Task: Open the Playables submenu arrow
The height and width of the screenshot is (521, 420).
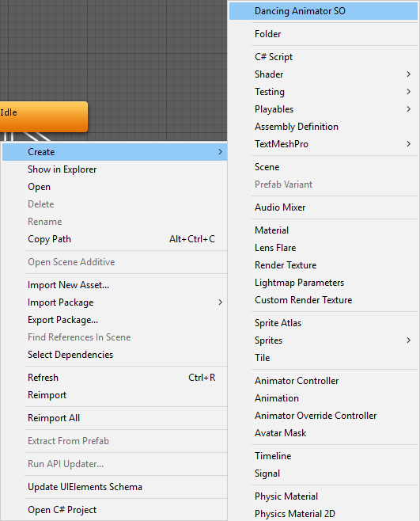Action: point(409,109)
